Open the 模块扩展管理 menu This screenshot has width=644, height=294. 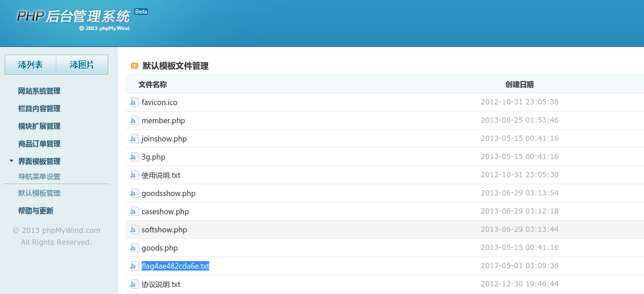[x=39, y=126]
